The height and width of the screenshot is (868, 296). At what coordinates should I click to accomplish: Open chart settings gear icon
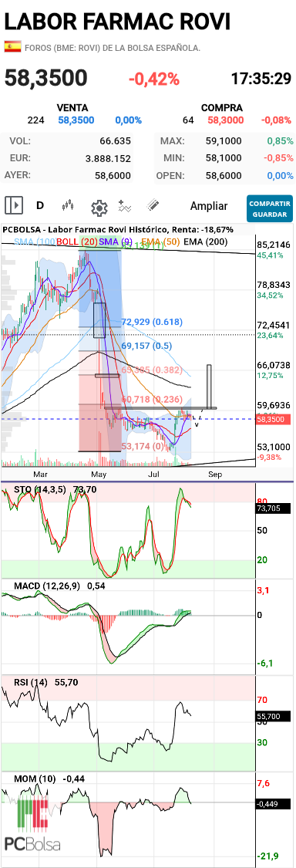click(x=99, y=208)
